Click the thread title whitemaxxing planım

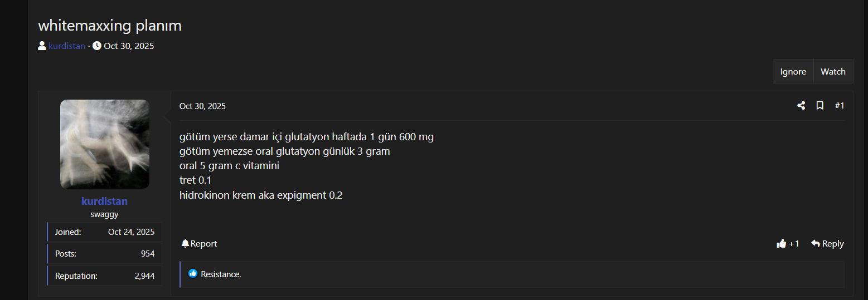[x=110, y=26]
